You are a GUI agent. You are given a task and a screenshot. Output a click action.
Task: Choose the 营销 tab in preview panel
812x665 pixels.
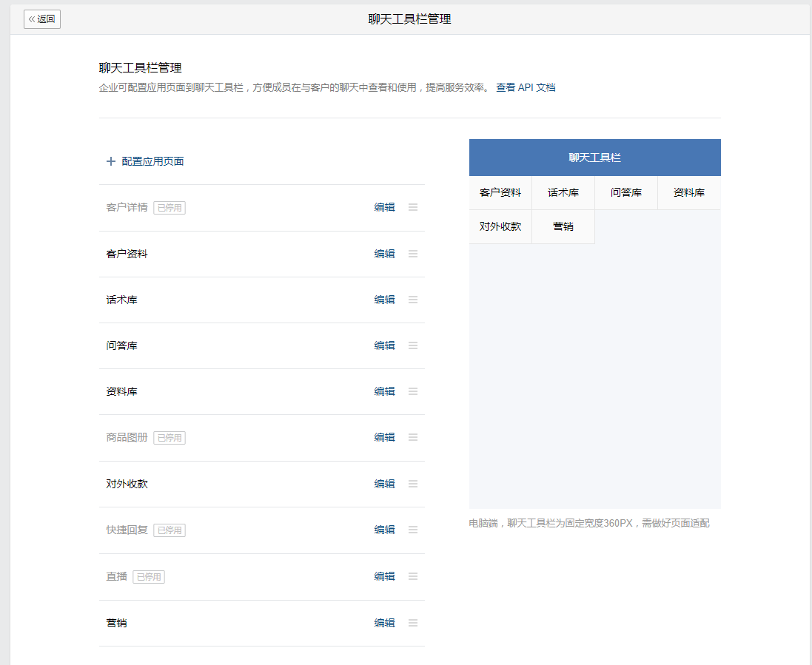(563, 226)
